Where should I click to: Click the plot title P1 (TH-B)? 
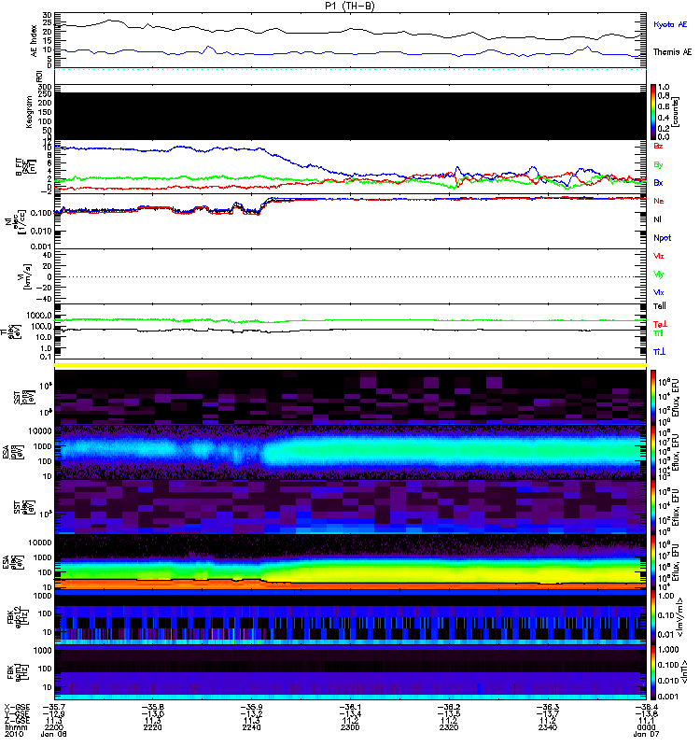tap(350, 6)
